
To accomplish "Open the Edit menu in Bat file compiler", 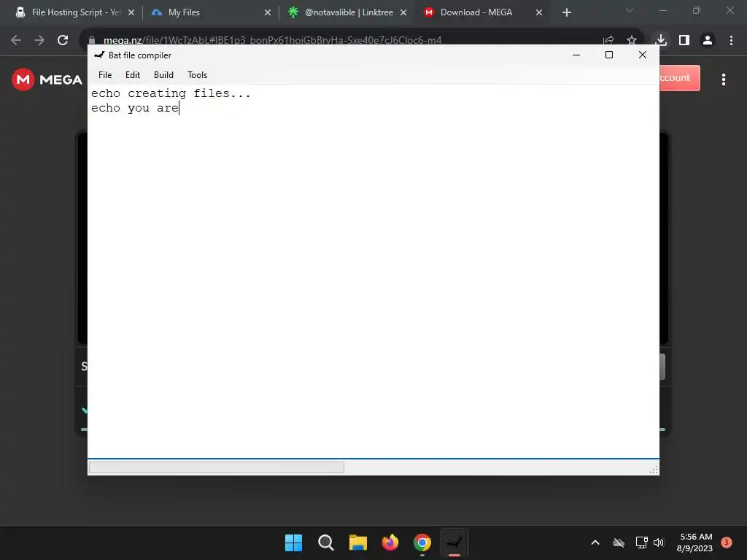I will [x=133, y=75].
